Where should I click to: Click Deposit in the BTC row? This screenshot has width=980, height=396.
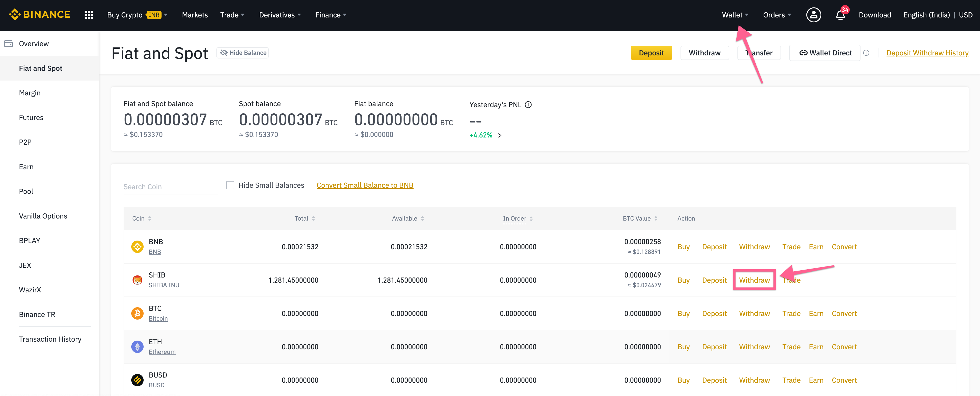(x=714, y=313)
